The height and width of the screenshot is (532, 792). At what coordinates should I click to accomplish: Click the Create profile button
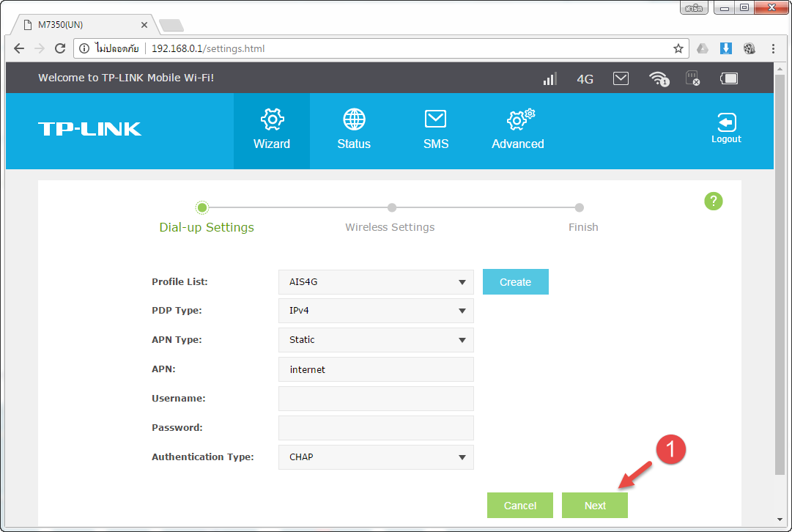click(515, 282)
